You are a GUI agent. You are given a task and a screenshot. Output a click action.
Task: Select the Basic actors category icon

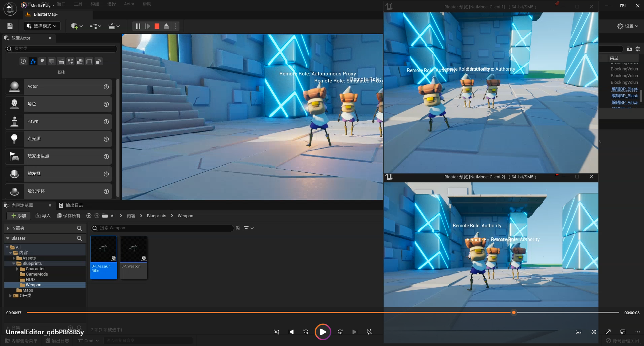33,61
